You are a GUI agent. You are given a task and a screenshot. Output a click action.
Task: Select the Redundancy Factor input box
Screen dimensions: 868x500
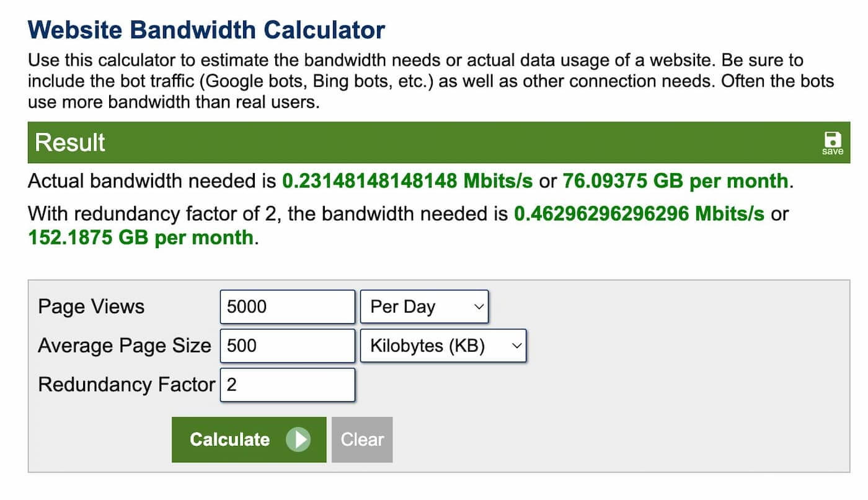coord(288,385)
